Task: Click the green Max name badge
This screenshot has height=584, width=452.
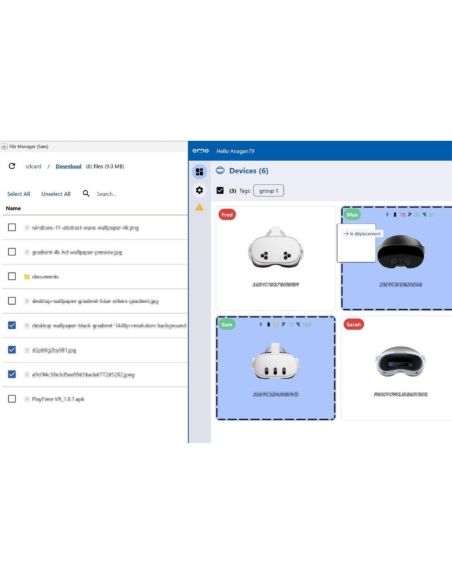Action: coord(352,215)
